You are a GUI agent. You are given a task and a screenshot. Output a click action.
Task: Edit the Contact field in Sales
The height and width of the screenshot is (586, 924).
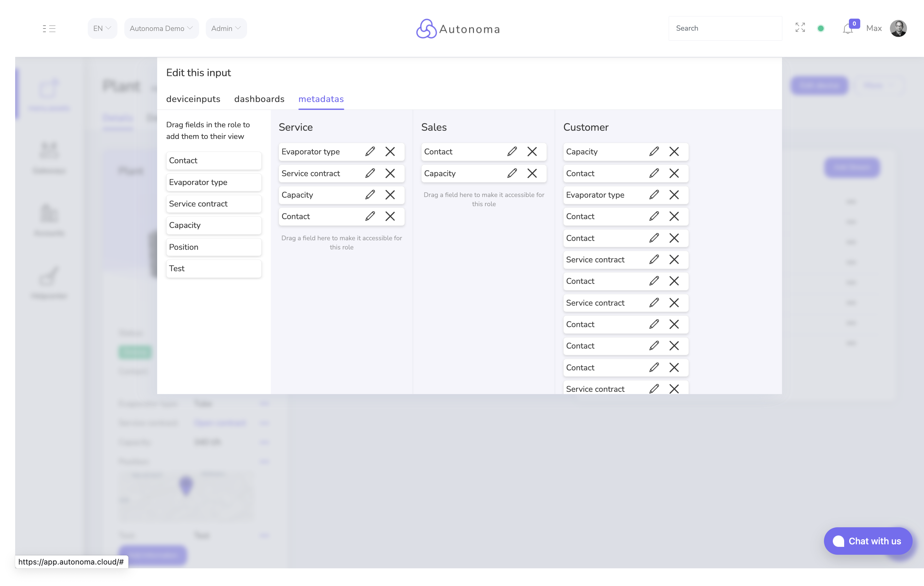pos(512,152)
